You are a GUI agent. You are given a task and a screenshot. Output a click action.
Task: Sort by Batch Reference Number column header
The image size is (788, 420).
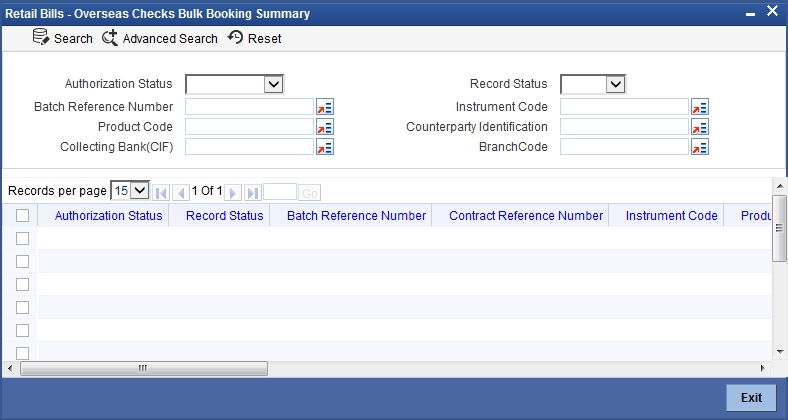(356, 216)
